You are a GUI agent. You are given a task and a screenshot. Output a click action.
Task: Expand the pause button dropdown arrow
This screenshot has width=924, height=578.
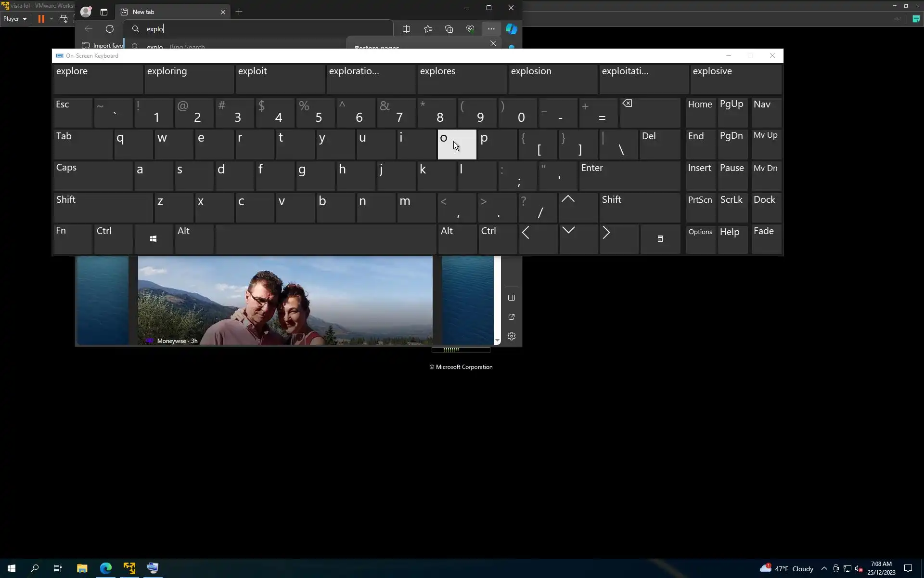pyautogui.click(x=51, y=19)
